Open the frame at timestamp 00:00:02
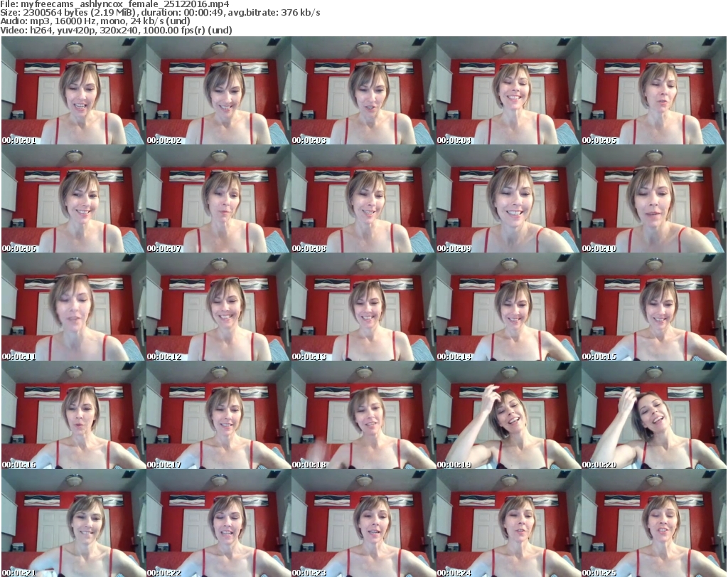 (219, 90)
